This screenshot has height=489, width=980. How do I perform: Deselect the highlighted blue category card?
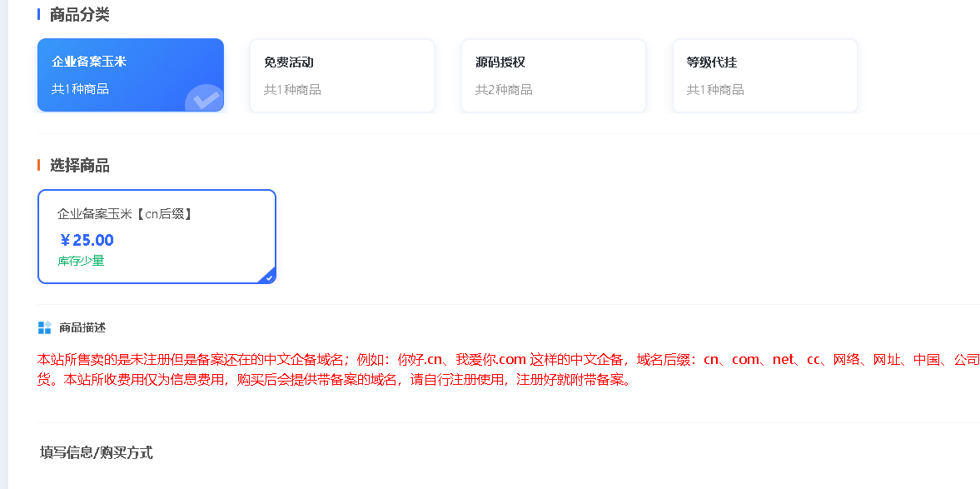click(130, 75)
